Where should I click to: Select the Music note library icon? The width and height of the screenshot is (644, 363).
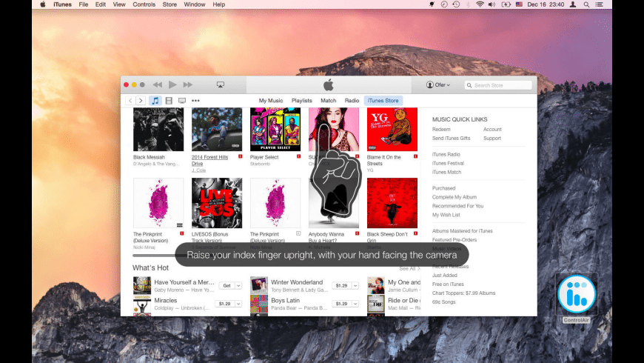click(x=155, y=100)
